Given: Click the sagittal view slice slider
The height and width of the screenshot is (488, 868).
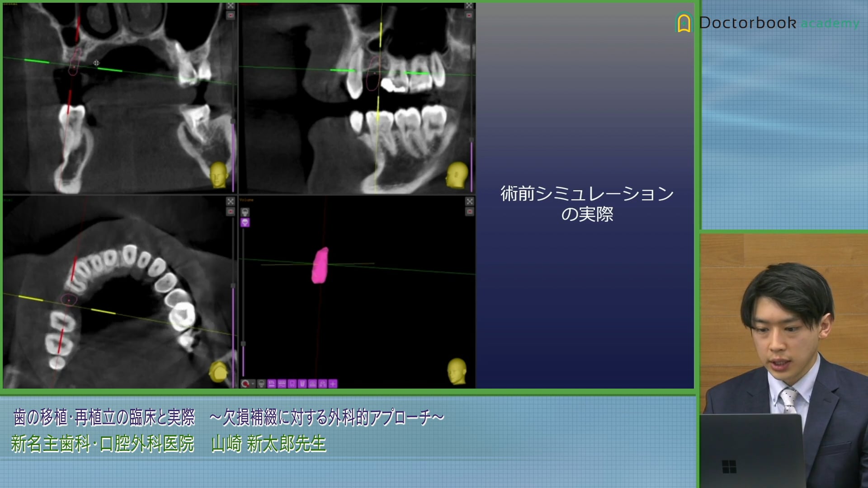Looking at the screenshot, I should pyautogui.click(x=472, y=140).
